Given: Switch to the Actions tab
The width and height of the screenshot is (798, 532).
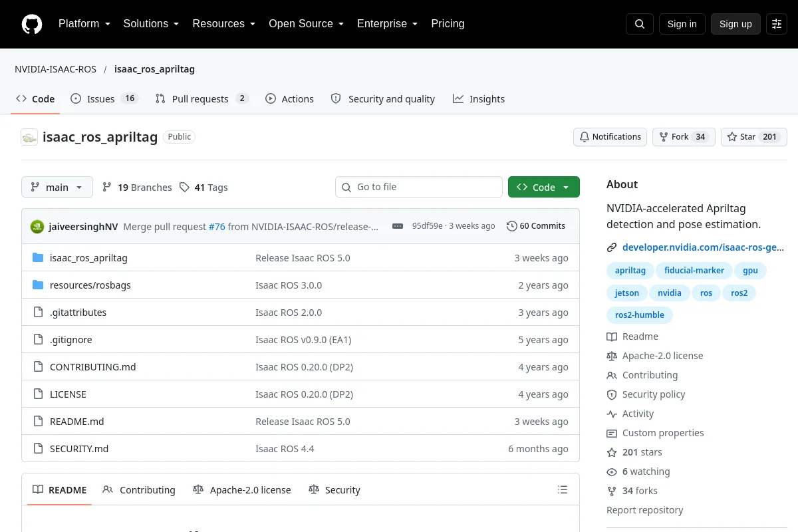Looking at the screenshot, I should (289, 99).
